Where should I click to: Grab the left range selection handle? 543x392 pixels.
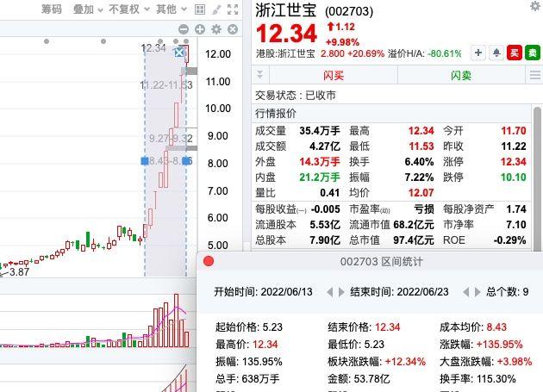[145, 161]
